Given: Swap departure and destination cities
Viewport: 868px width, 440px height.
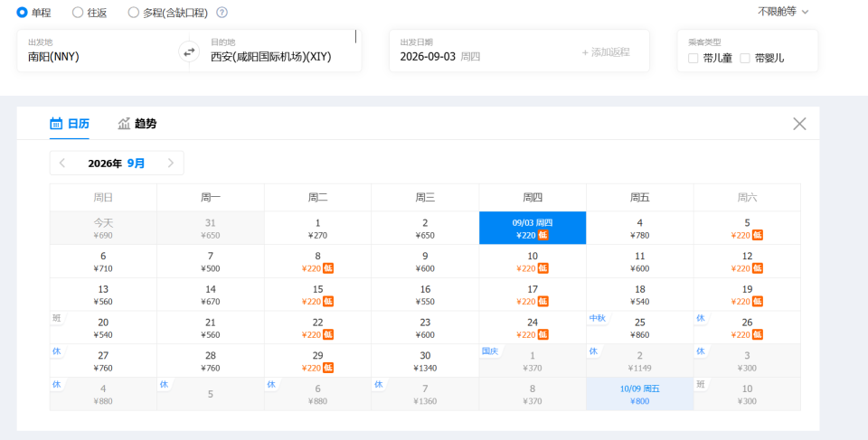Looking at the screenshot, I should coord(189,51).
